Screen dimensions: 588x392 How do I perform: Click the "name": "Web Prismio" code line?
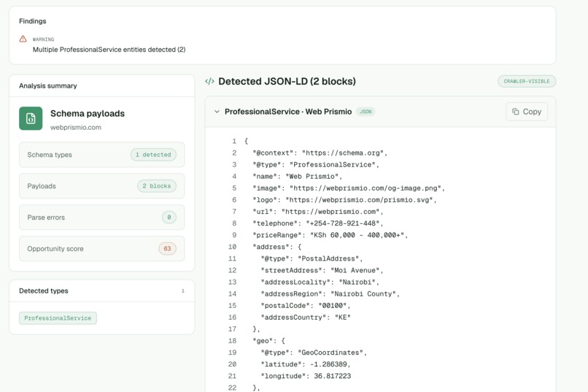pos(298,177)
